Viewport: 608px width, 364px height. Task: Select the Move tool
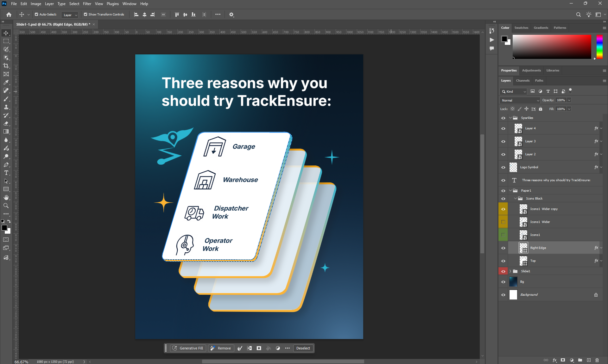[6, 33]
